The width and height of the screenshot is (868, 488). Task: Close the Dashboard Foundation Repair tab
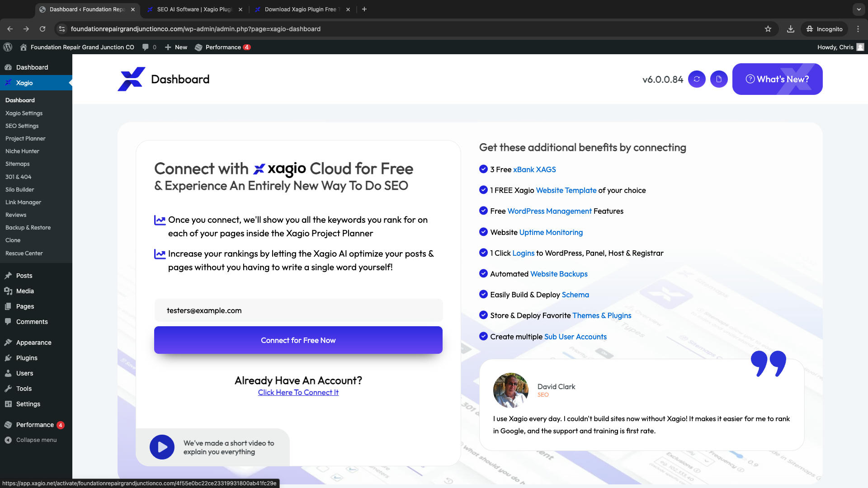[x=133, y=9]
